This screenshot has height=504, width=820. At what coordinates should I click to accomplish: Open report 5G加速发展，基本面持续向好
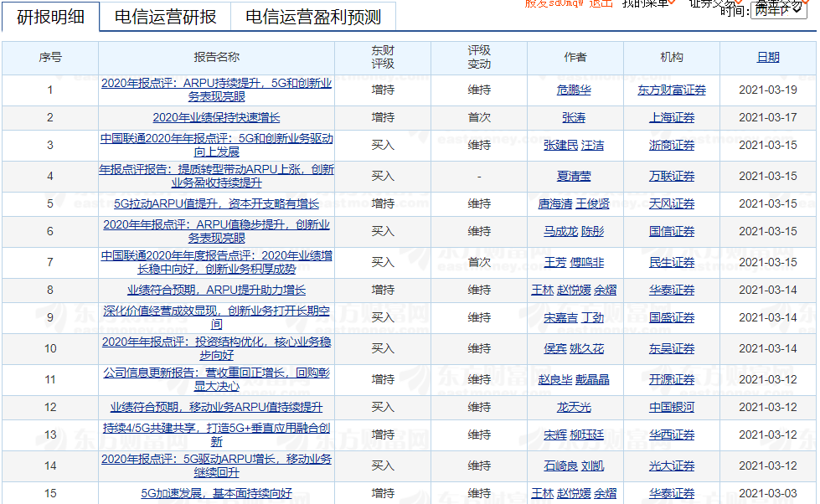point(216,494)
